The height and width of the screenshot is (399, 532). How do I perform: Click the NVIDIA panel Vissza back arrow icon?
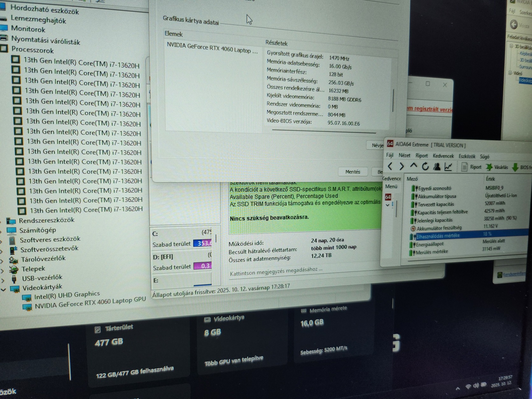(514, 24)
